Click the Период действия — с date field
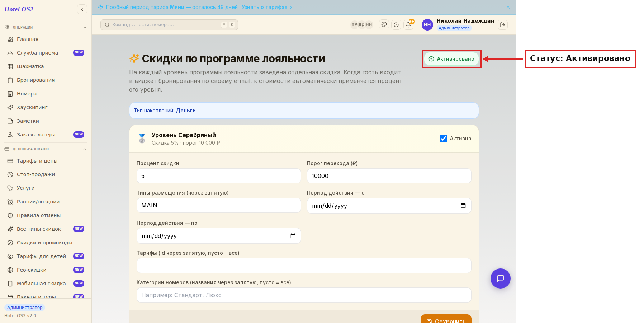Image resolution: width=644 pixels, height=323 pixels. pyautogui.click(x=389, y=206)
